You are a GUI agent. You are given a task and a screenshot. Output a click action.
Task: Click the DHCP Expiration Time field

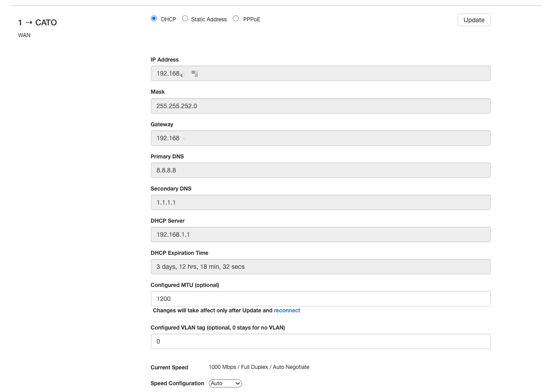pos(320,267)
